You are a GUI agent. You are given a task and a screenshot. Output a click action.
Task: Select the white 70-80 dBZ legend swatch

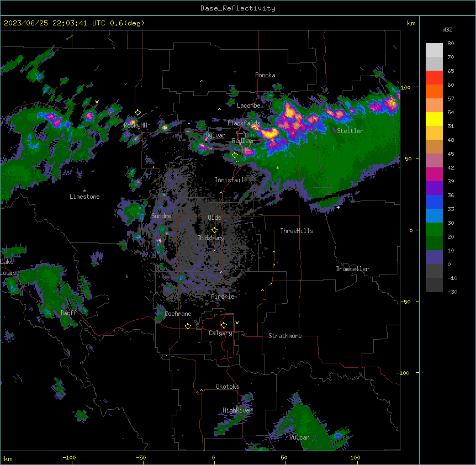[x=434, y=50]
